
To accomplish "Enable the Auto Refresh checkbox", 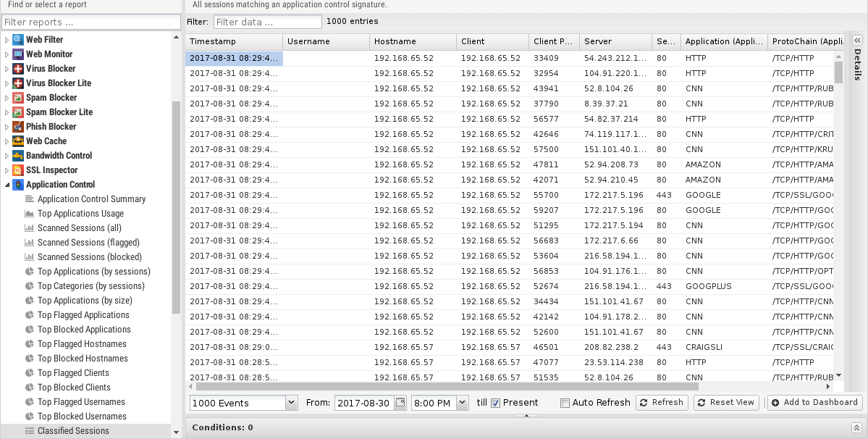I will click(x=565, y=403).
